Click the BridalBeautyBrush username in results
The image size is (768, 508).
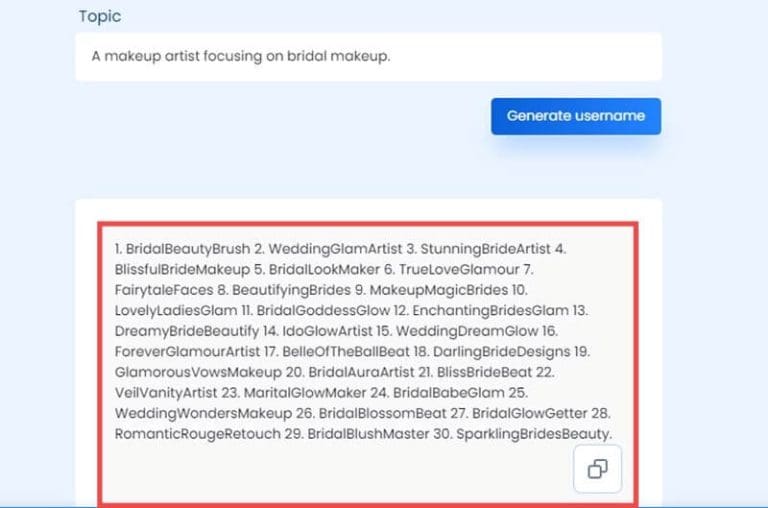pos(188,249)
